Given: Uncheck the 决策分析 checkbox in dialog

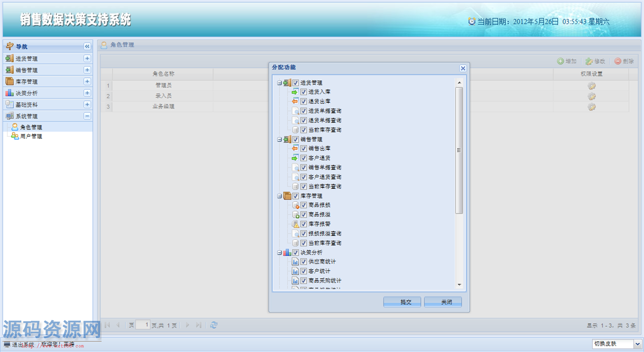Looking at the screenshot, I should click(296, 252).
